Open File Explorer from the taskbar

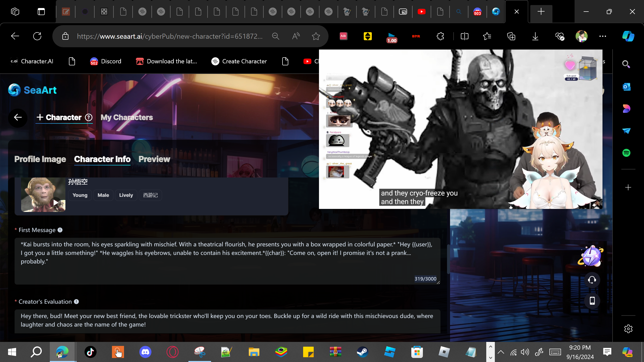(x=254, y=352)
